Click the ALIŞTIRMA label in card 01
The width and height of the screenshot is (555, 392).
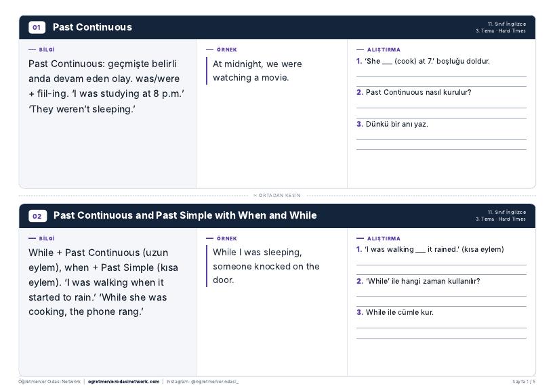pyautogui.click(x=384, y=50)
